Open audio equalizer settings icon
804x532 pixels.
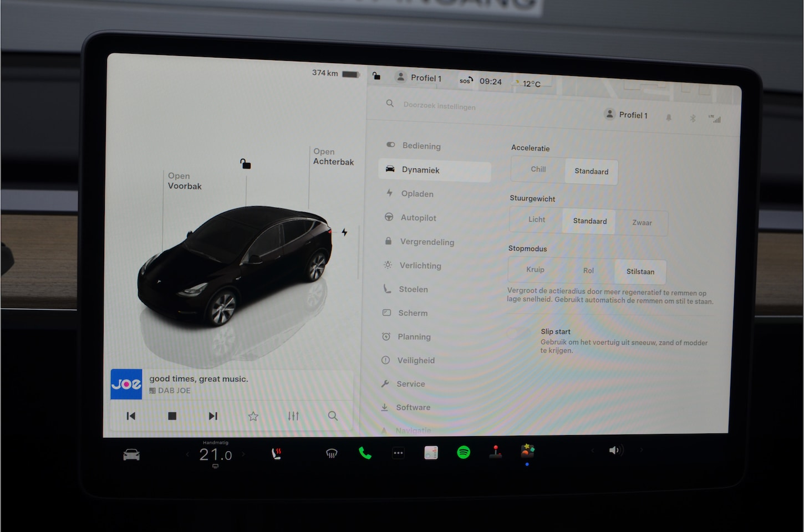point(293,416)
